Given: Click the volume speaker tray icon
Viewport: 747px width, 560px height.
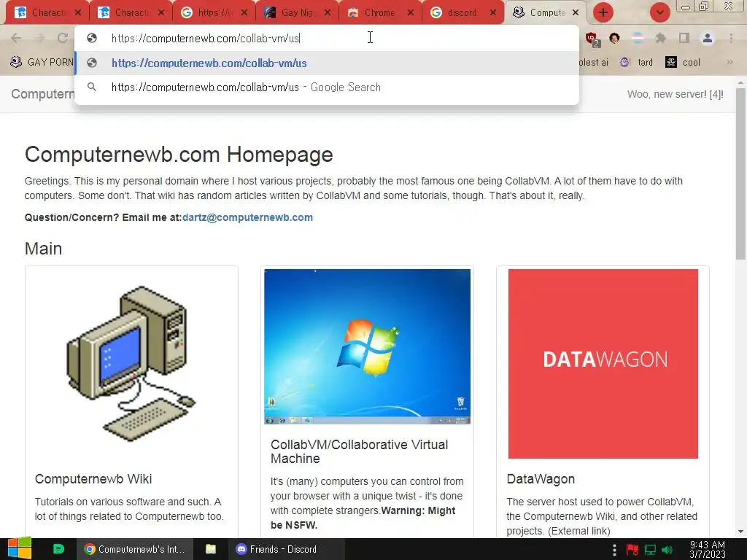Looking at the screenshot, I should coord(667,550).
